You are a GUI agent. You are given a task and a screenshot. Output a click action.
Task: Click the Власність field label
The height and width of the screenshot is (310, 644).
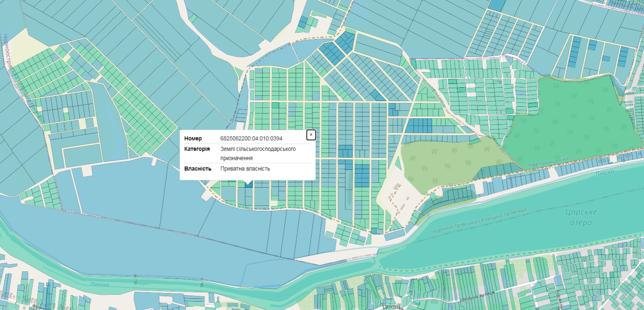[x=198, y=169]
